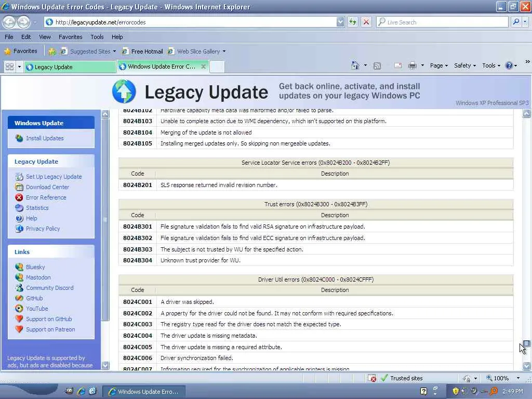Click the main page scrollbar up arrow
Image resolution: width=532 pixels, height=399 pixels.
[x=526, y=114]
